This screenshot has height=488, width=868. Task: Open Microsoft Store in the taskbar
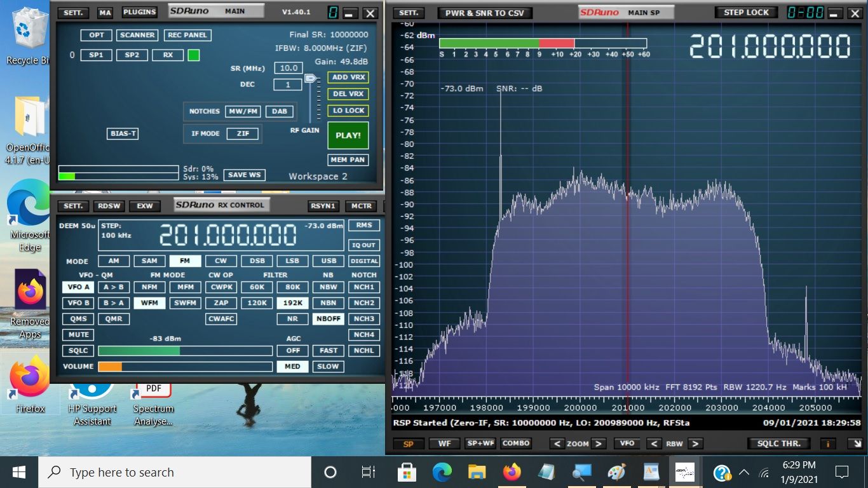(x=407, y=472)
